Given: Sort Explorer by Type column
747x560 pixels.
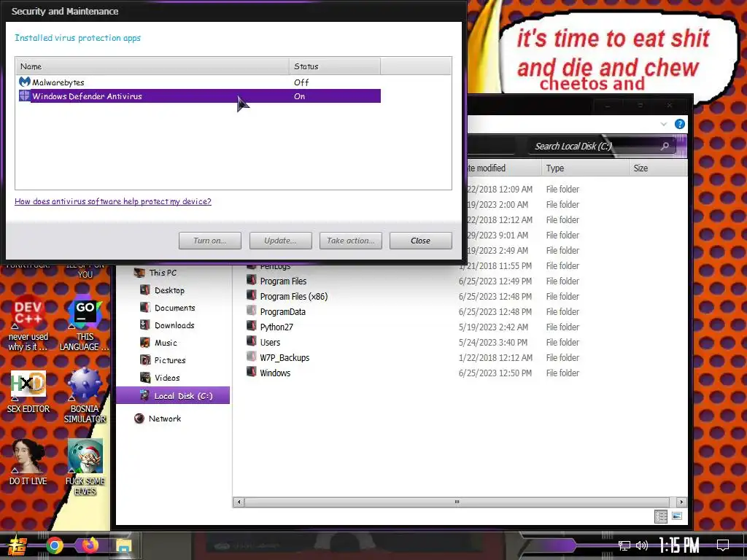Looking at the screenshot, I should [585, 168].
